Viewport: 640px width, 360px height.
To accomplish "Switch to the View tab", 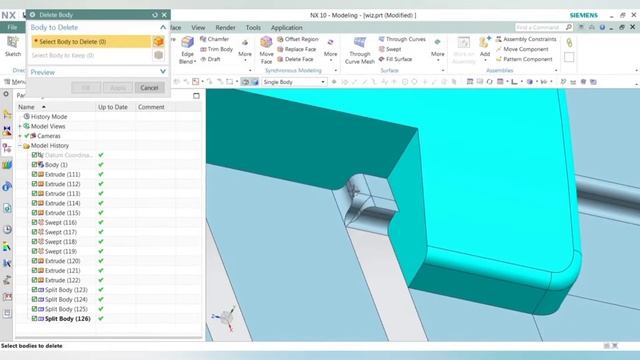I will point(198,28).
